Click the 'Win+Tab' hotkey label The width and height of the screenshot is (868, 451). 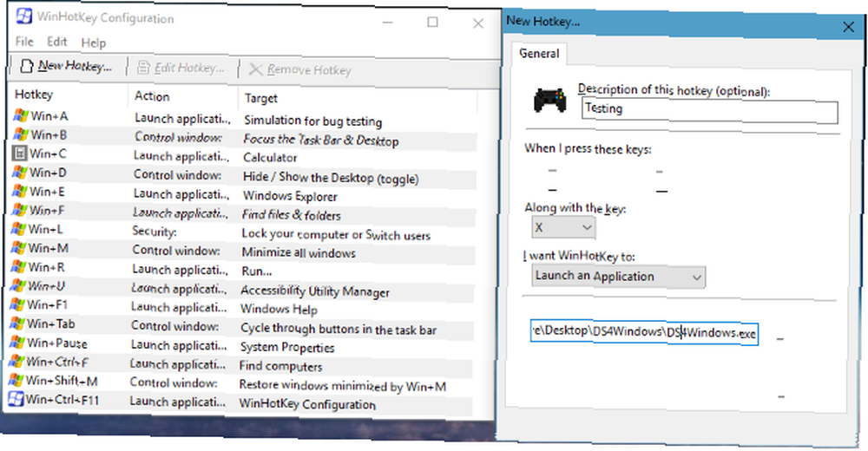point(51,324)
